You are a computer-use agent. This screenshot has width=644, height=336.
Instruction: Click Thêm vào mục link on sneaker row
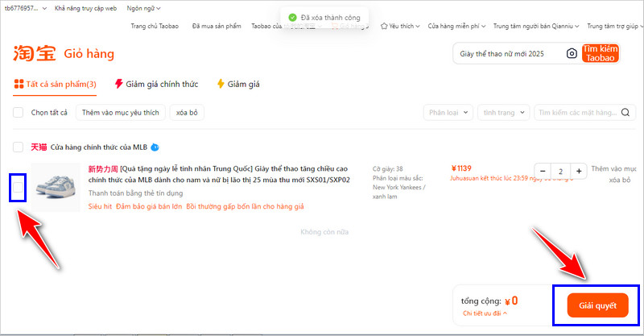(x=613, y=168)
